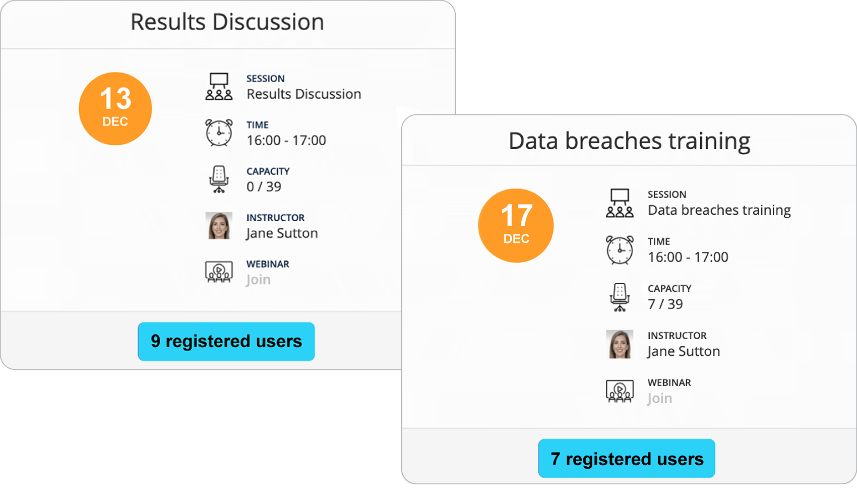Click the Results Discussion card title
857x504 pixels.
pos(227,22)
